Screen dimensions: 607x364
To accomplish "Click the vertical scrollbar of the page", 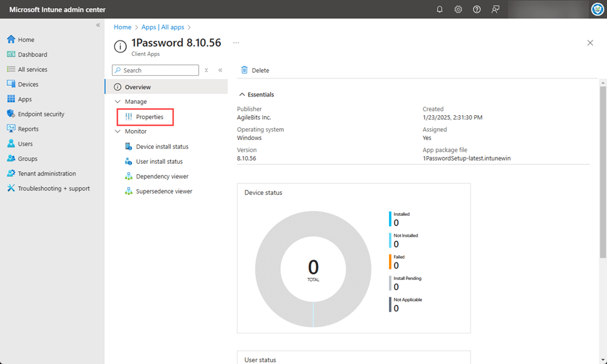I will click(603, 168).
